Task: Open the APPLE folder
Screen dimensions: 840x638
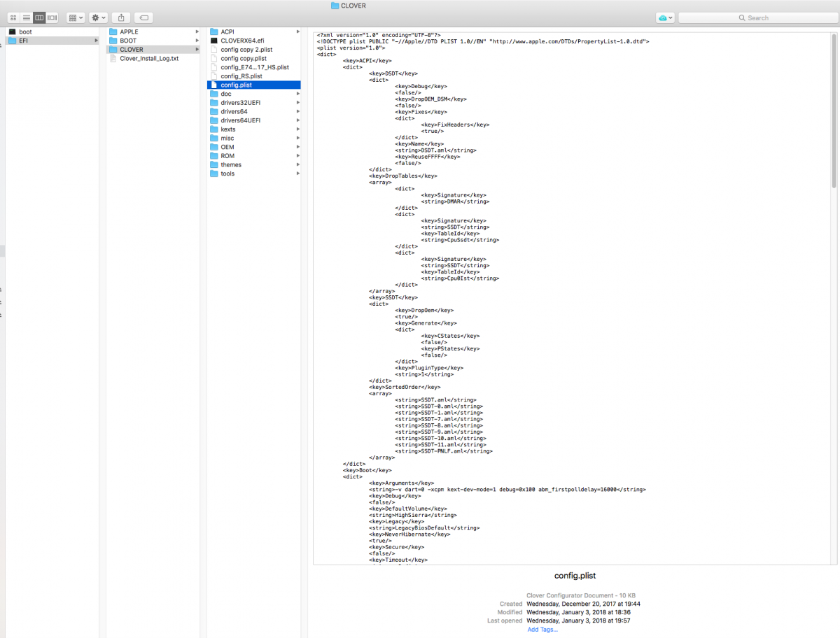Action: coord(129,31)
